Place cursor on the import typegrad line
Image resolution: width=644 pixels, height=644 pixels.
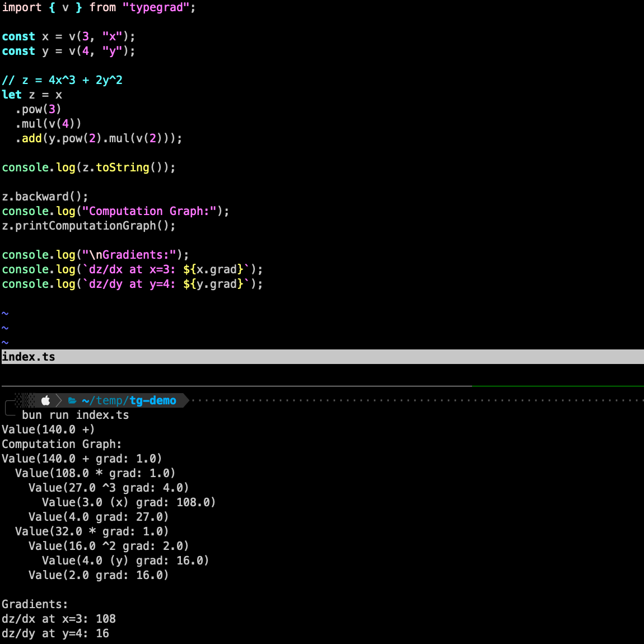pyautogui.click(x=99, y=7)
